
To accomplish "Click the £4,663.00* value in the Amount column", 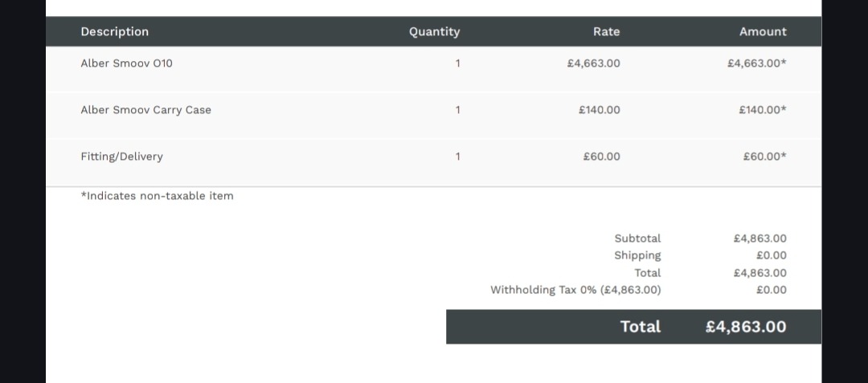I will pos(756,63).
